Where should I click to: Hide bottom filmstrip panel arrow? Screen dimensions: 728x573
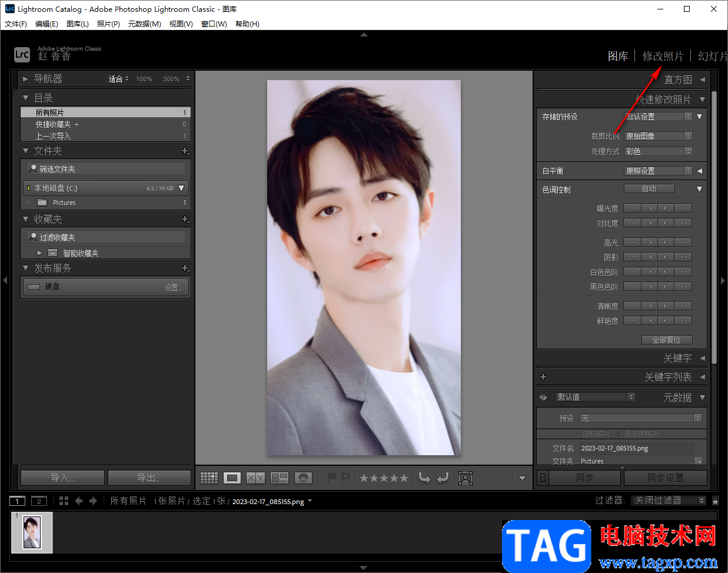pos(364,568)
